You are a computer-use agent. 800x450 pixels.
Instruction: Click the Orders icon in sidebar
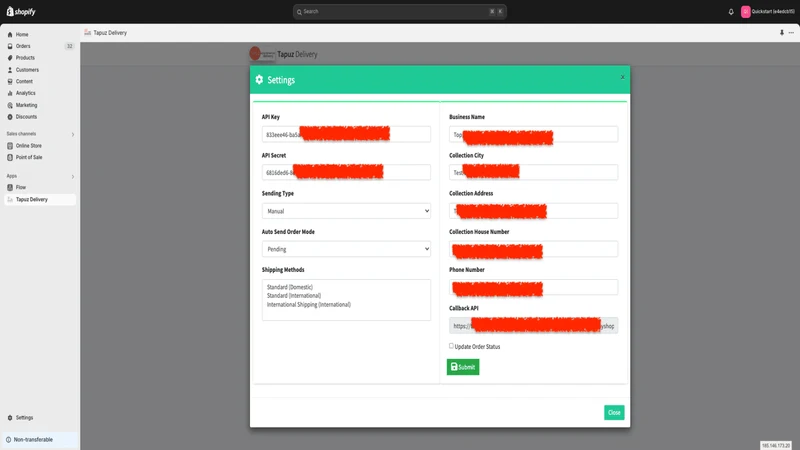[x=10, y=46]
